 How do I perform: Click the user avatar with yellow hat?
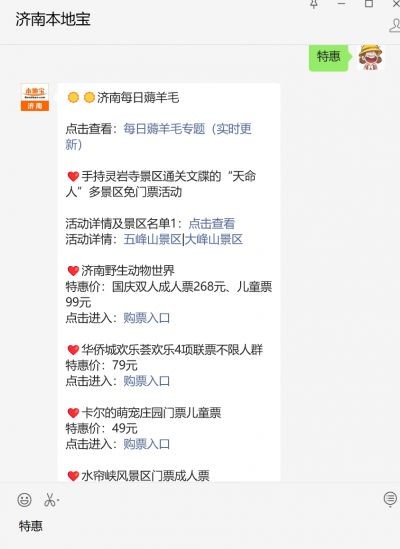point(370,57)
